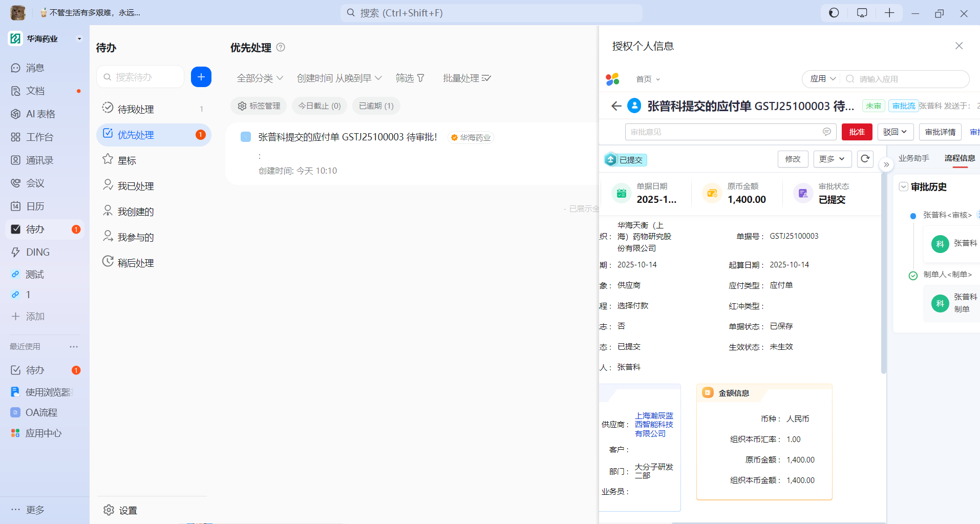Image resolution: width=980 pixels, height=524 pixels.
Task: Select 星标 starred todos
Action: 154,160
